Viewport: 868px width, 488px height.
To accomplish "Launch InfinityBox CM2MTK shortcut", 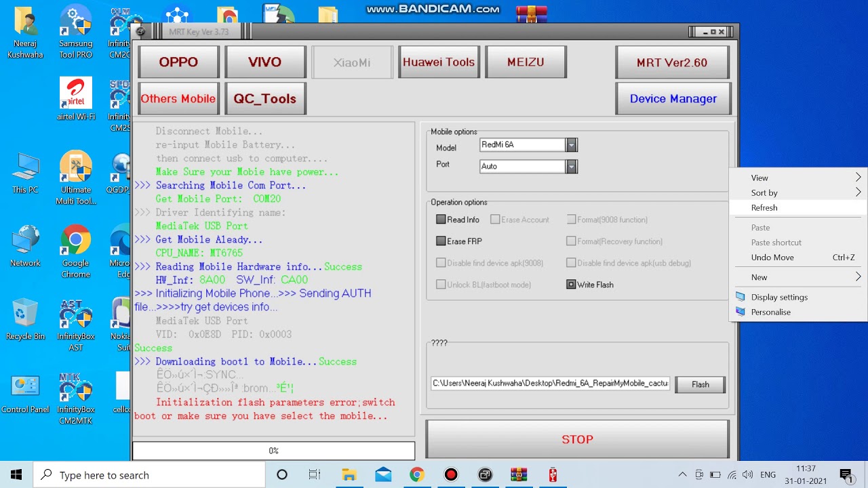I will [75, 399].
